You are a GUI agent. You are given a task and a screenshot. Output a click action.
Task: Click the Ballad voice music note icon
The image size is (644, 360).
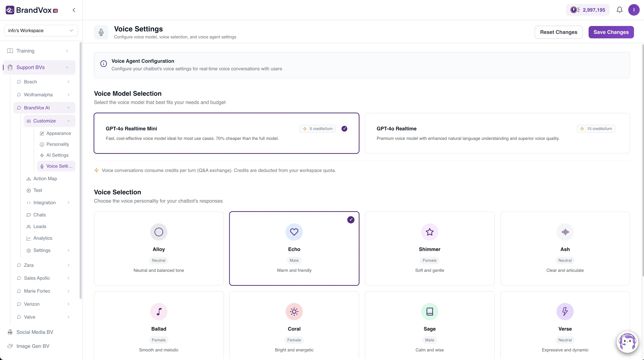[159, 311]
